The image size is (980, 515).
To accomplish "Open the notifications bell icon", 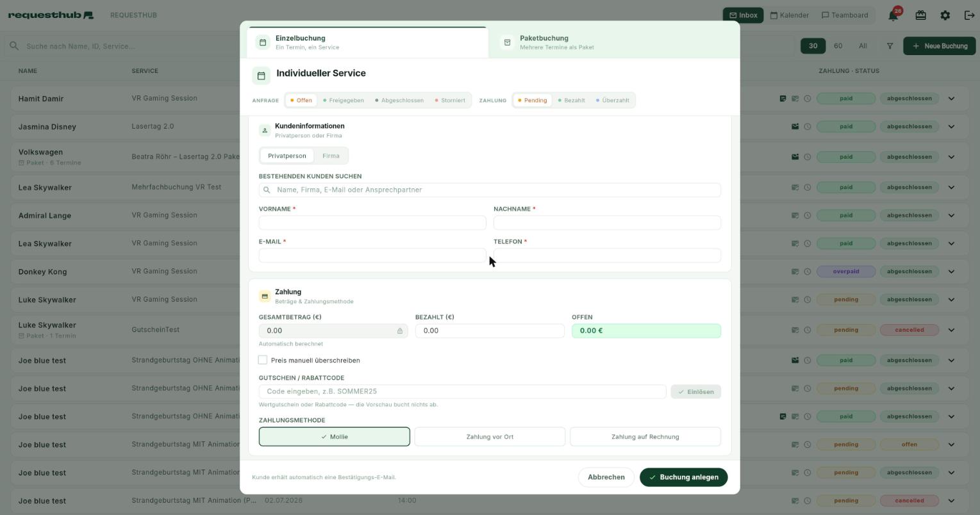I will click(893, 15).
